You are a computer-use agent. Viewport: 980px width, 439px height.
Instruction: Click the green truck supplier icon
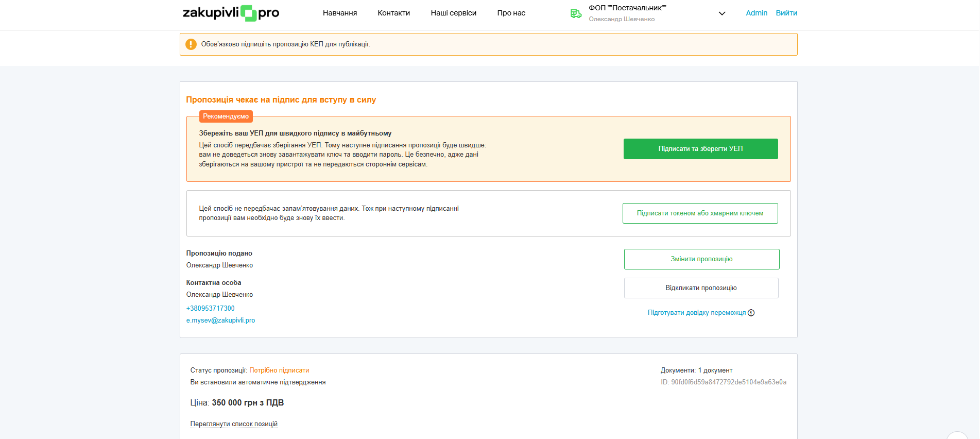click(576, 13)
